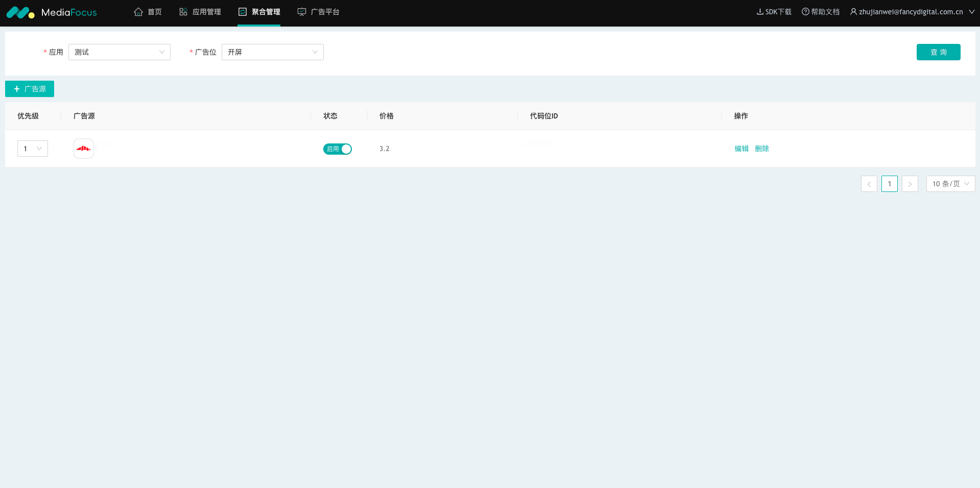Image resolution: width=980 pixels, height=488 pixels.
Task: Open the 广告位 dropdown showing 开屏
Action: [x=273, y=52]
